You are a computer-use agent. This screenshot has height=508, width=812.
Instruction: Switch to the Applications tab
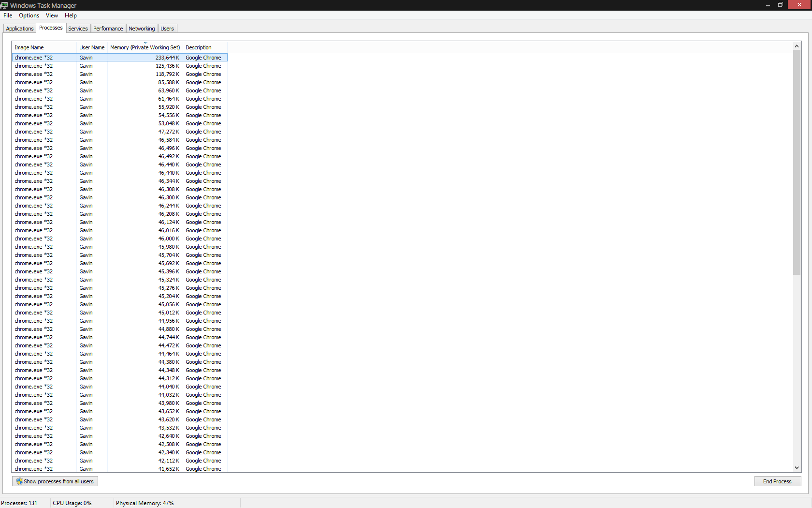(20, 29)
